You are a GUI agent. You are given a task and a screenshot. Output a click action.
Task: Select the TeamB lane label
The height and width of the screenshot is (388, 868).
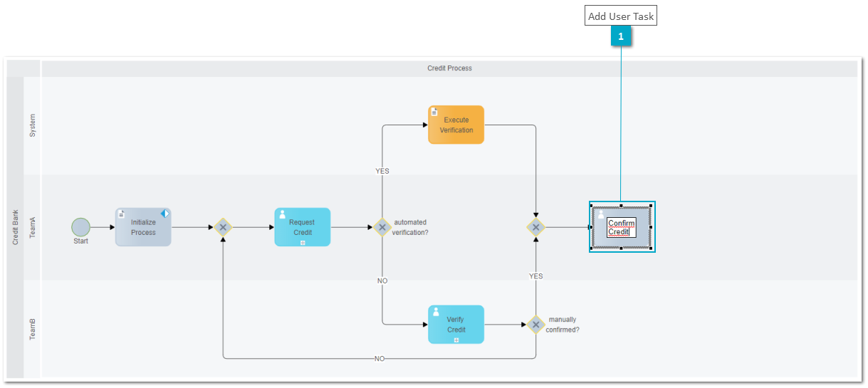click(x=33, y=329)
